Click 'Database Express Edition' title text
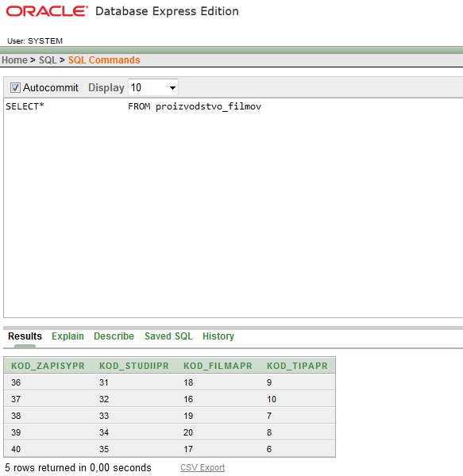Image resolution: width=463 pixels, height=476 pixels. [x=167, y=11]
